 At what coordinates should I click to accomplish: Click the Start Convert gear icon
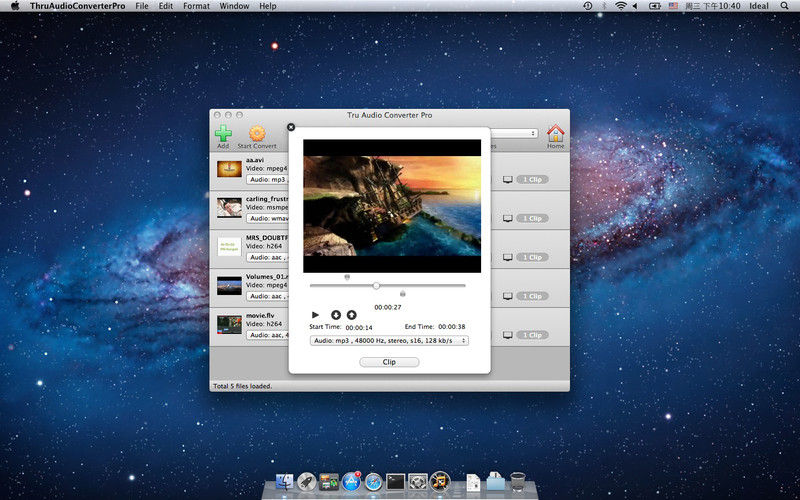click(257, 133)
